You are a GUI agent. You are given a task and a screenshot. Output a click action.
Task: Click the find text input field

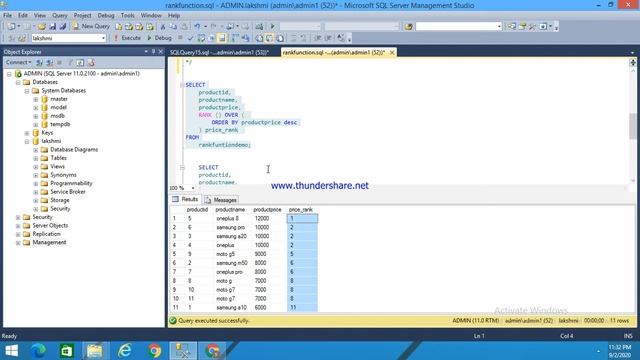click(456, 27)
